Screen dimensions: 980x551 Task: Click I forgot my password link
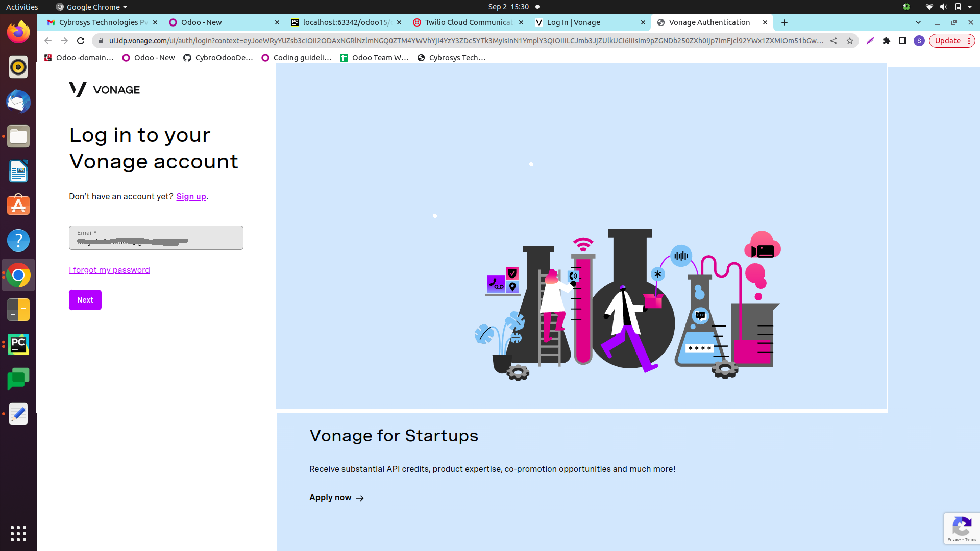[109, 270]
